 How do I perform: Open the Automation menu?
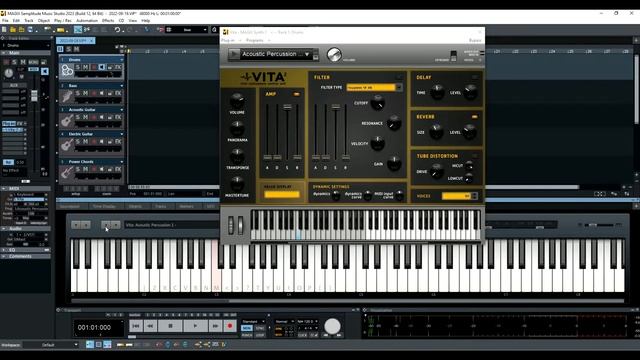coord(87,20)
